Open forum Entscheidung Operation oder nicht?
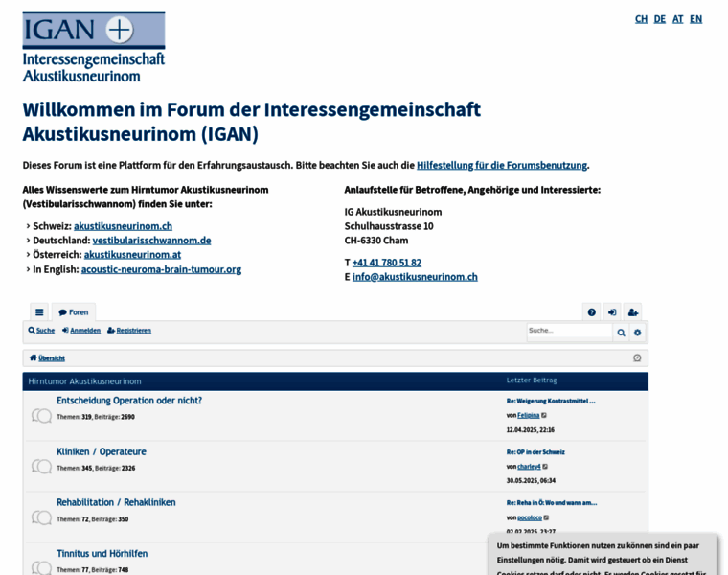Viewport: 728px width, 575px height. (x=129, y=401)
